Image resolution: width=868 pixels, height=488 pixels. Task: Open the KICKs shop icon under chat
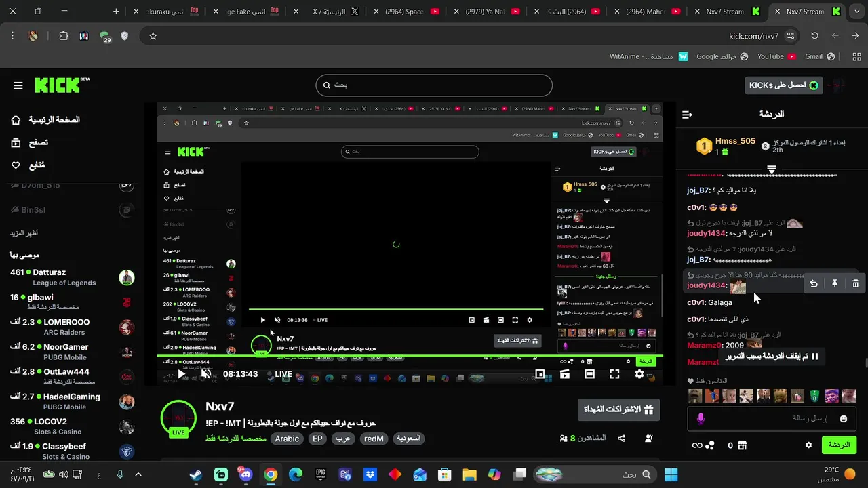pos(742,445)
